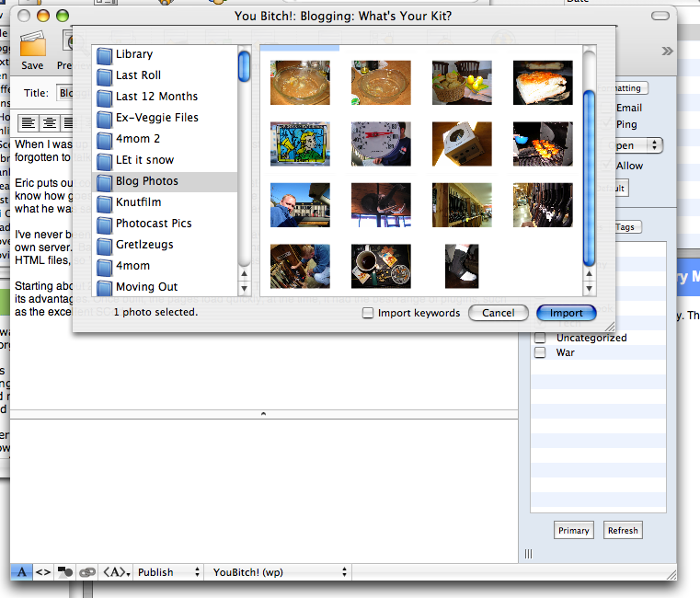This screenshot has height=598, width=700.
Task: Select the GameCube console photo
Action: click(462, 144)
